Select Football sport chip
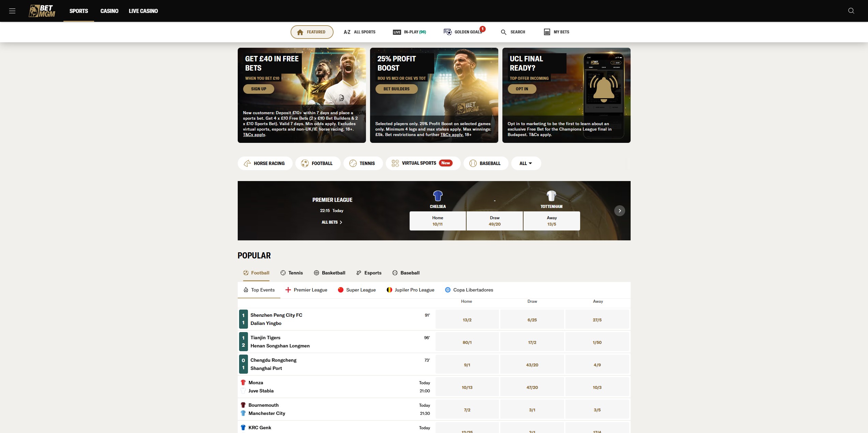Screen dimensions: 868x433 point(318,163)
